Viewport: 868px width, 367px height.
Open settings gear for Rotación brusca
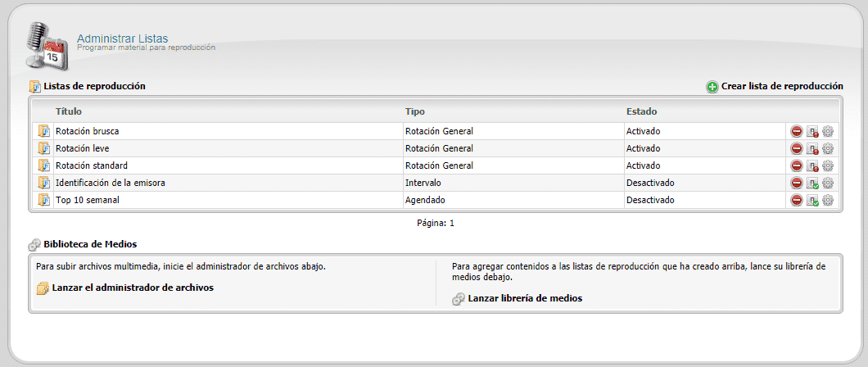828,132
